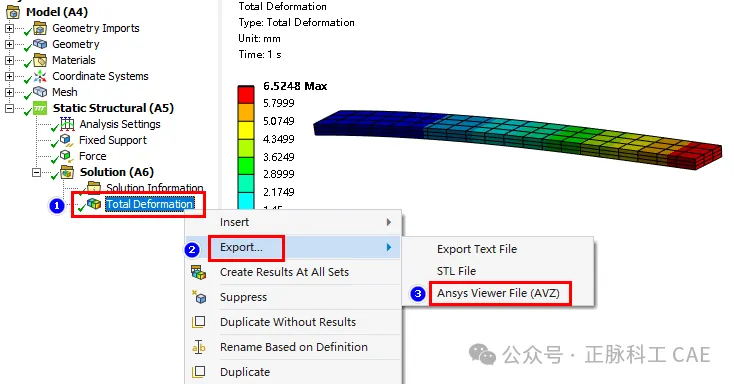The height and width of the screenshot is (384, 734).
Task: Click the 'Time: 1 s' label
Action: 260,54
